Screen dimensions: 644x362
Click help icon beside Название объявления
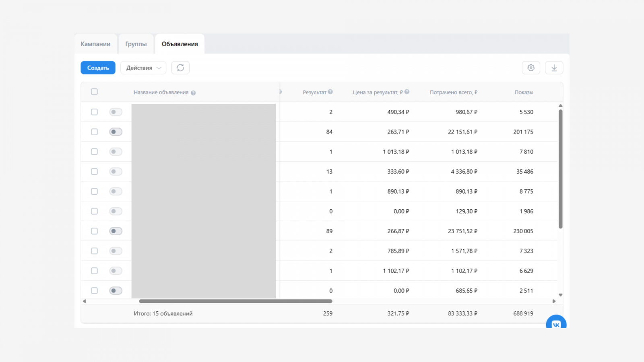click(193, 93)
